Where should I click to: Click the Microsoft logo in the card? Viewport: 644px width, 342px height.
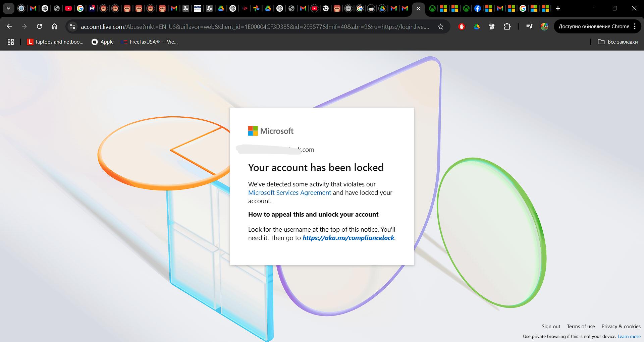coord(271,131)
